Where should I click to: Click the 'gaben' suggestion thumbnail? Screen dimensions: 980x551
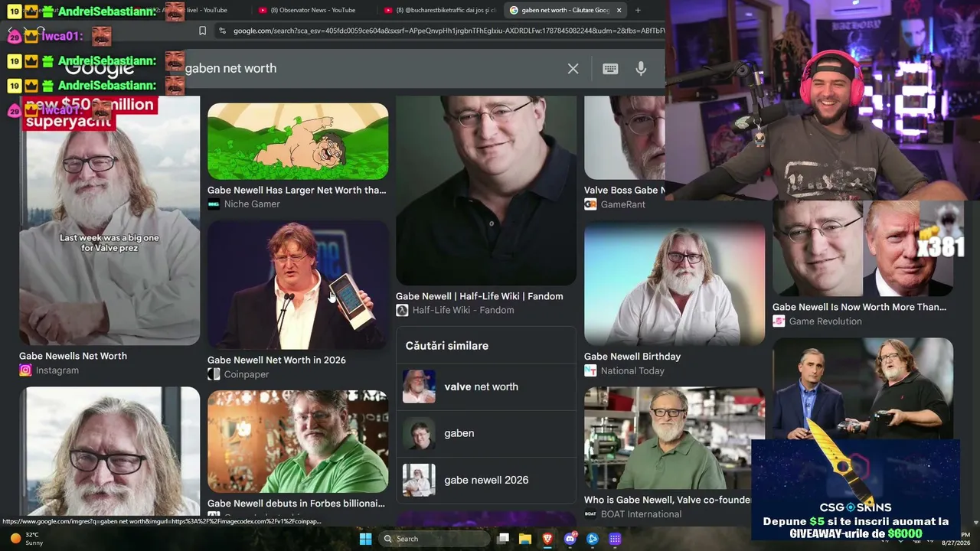pyautogui.click(x=419, y=433)
